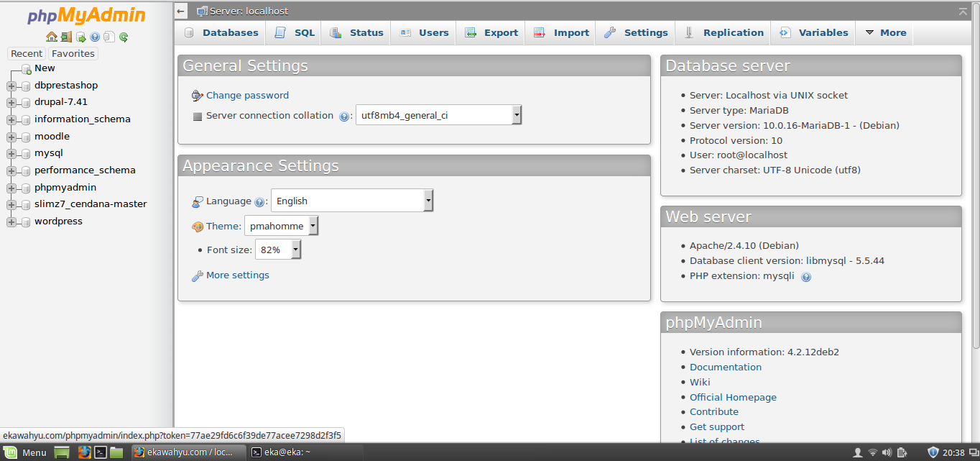Open the Theme dropdown showing pmahomme
The height and width of the screenshot is (461, 980).
(x=281, y=226)
